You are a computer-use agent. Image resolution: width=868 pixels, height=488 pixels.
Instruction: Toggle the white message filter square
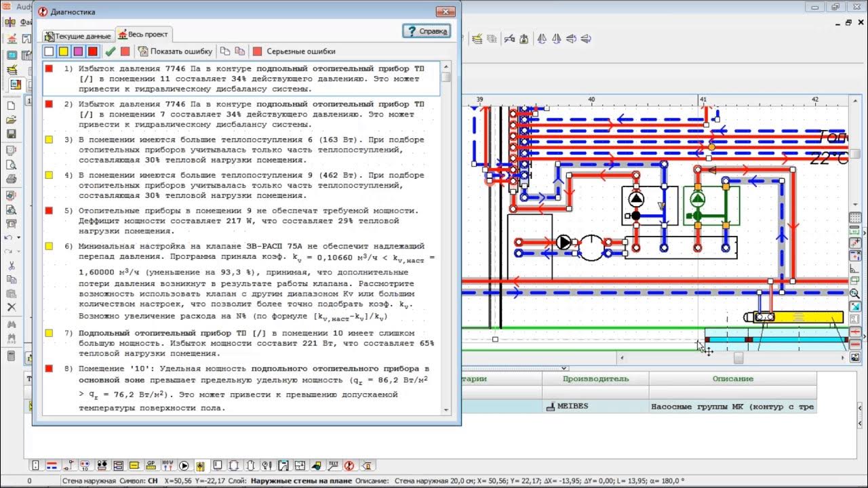pos(49,51)
